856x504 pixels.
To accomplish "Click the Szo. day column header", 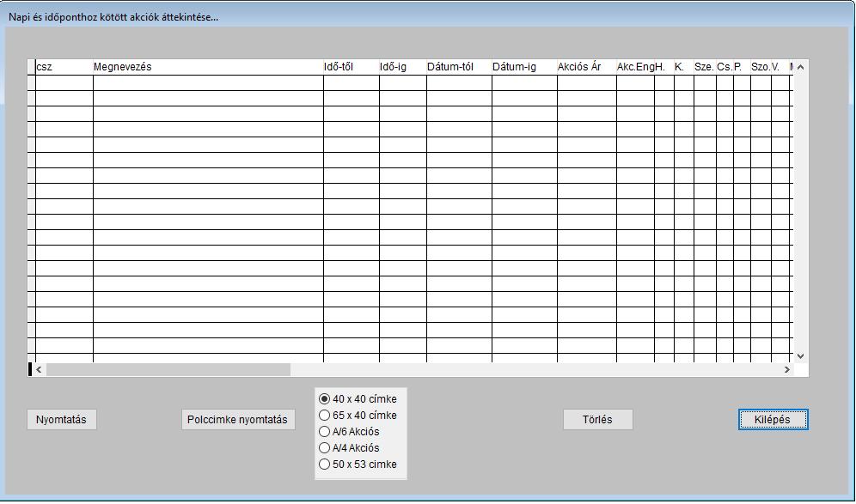I will pyautogui.click(x=761, y=67).
